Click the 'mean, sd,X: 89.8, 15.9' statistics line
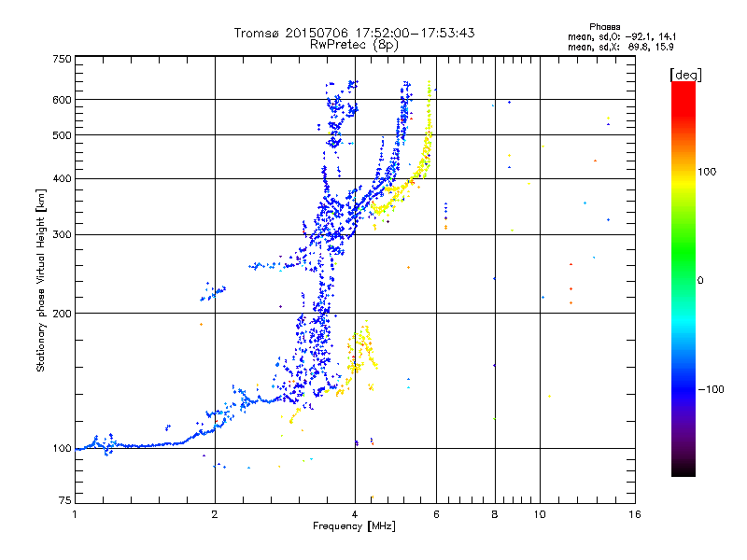Screen dimensions: 747x560 [621, 47]
